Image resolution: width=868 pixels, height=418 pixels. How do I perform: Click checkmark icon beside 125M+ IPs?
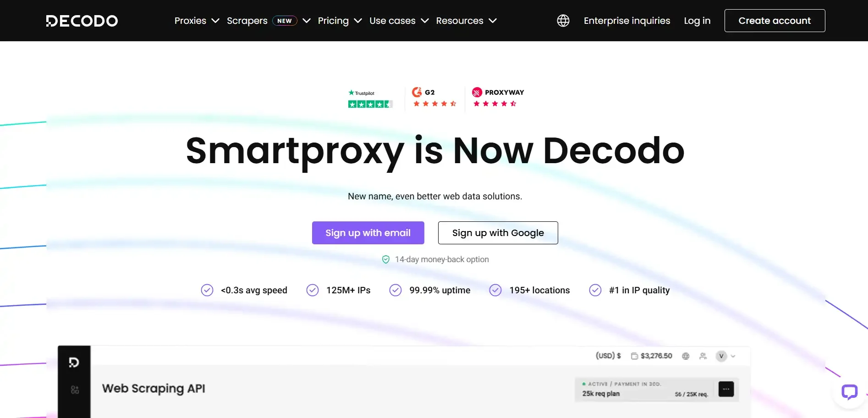click(313, 290)
